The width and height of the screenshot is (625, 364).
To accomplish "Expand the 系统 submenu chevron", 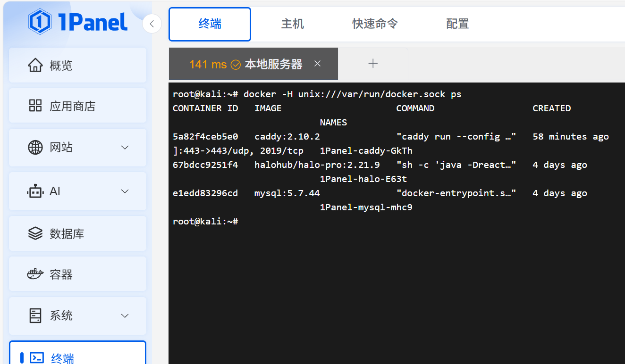I will coord(125,315).
